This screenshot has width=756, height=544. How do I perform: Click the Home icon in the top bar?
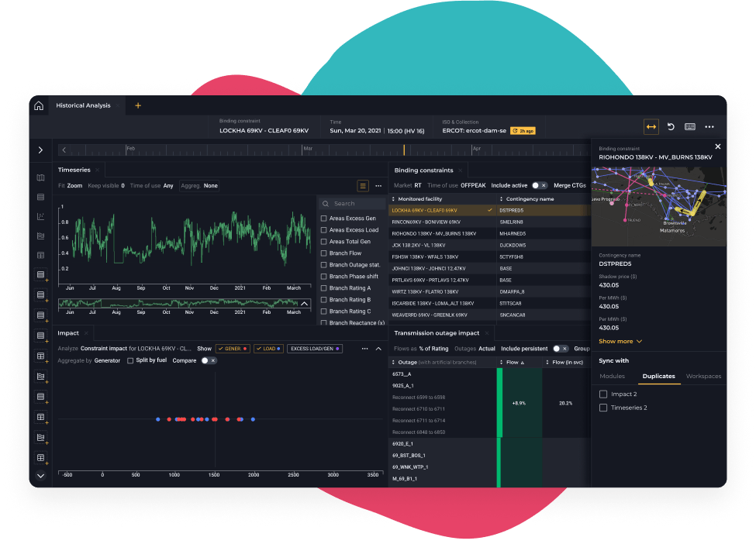pyautogui.click(x=38, y=105)
